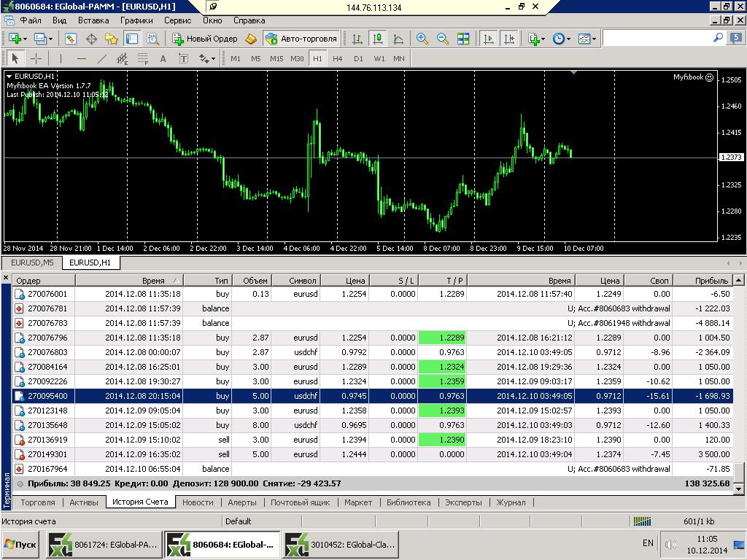Viewport: 747px width, 560px height.
Task: Switch chart to bar chart mode
Action: [357, 39]
